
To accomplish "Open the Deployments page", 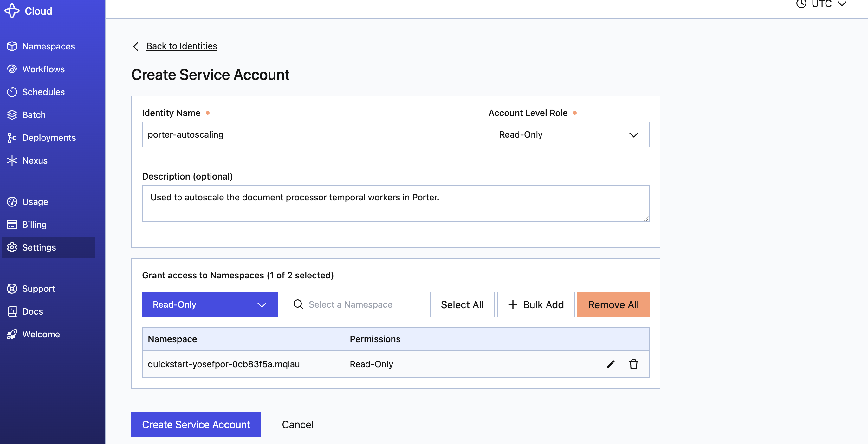I will 49,138.
